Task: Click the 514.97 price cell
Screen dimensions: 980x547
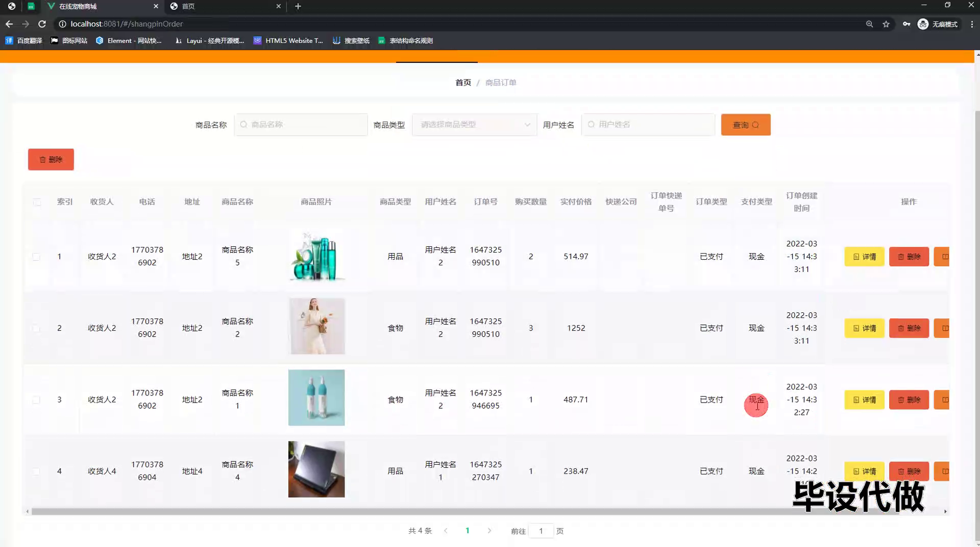Action: tap(576, 257)
